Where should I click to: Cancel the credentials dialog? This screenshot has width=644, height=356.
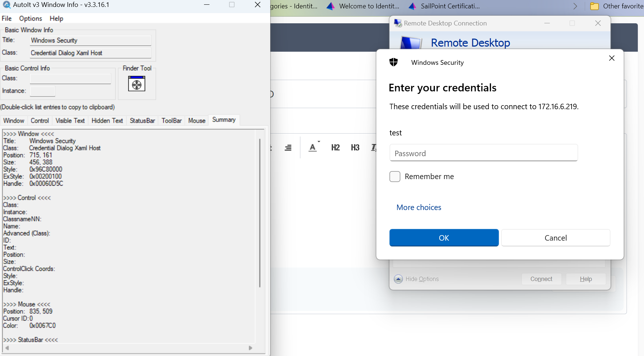[x=556, y=238]
